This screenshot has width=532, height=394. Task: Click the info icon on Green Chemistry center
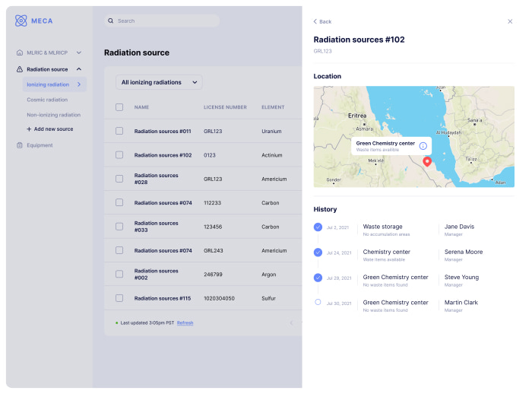coord(423,145)
